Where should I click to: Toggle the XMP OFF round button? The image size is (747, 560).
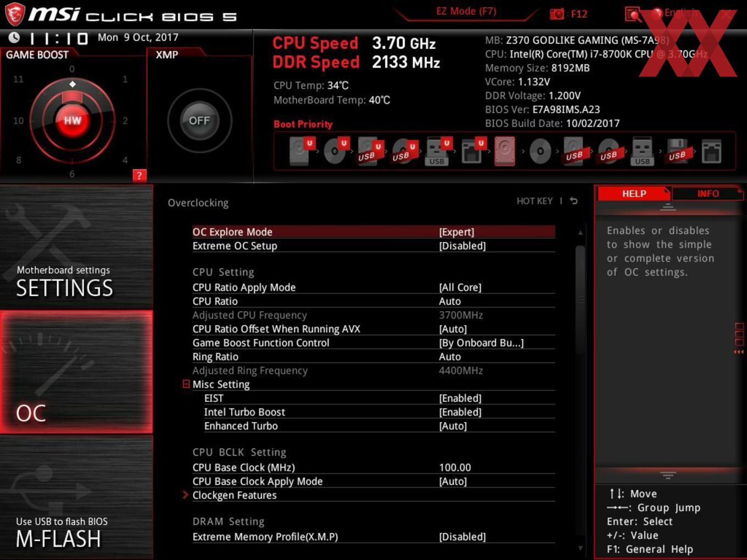coord(199,120)
